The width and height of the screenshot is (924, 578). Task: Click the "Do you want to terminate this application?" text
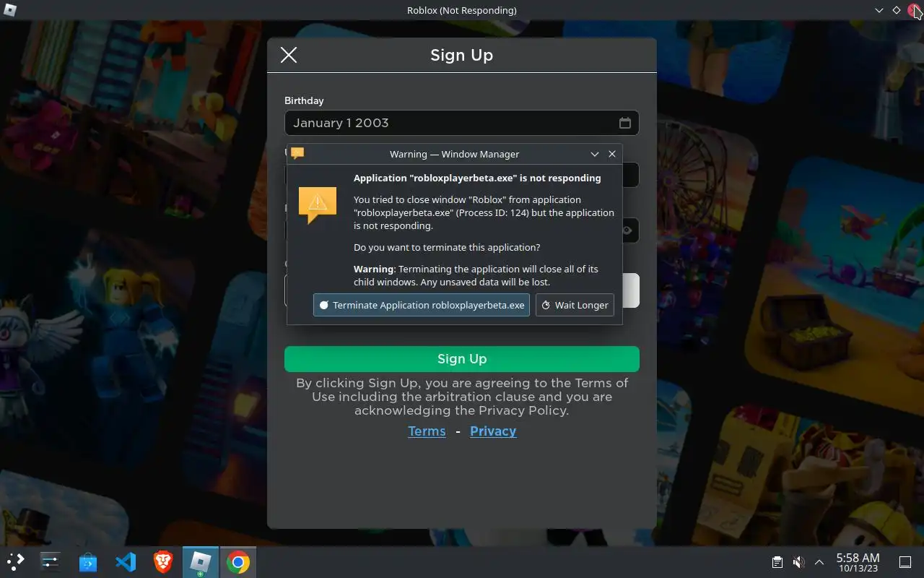click(447, 247)
